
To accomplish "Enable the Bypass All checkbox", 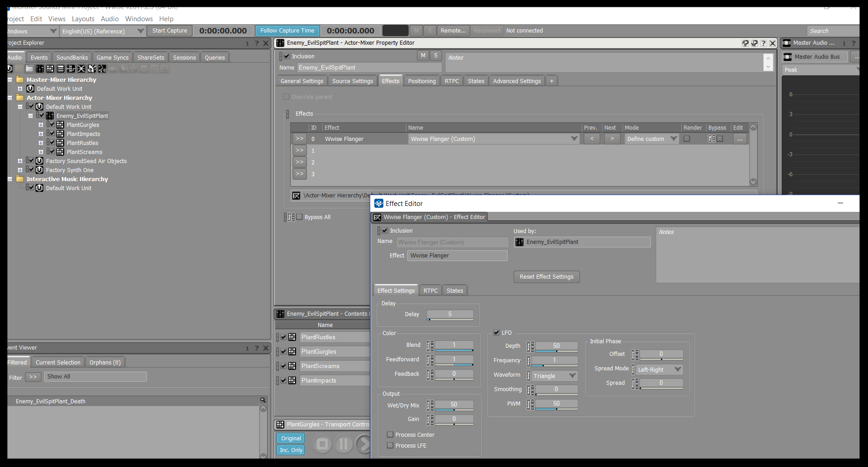I will pos(299,217).
